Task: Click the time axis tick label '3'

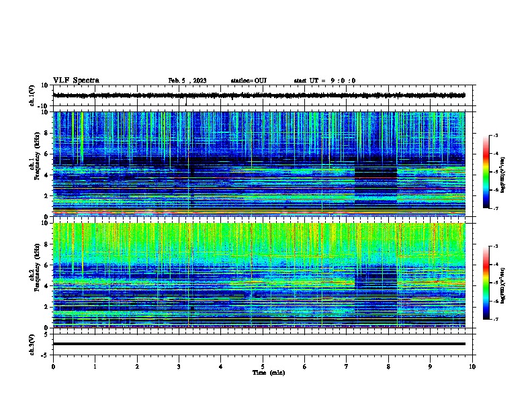Action: [x=179, y=367]
